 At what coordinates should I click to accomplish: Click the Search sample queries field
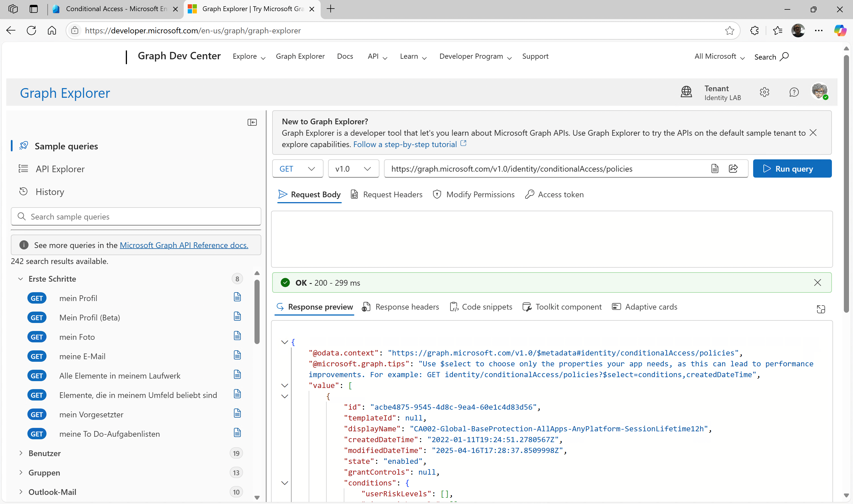click(x=136, y=216)
